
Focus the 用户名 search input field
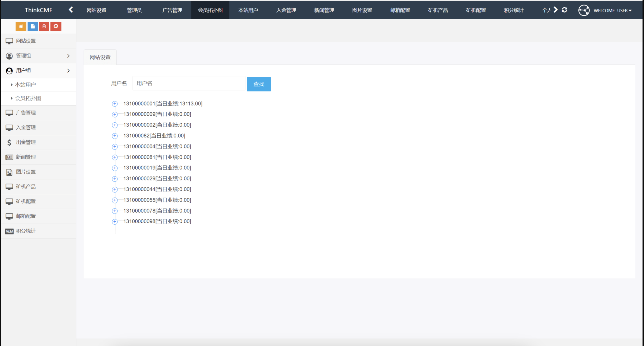tap(189, 83)
